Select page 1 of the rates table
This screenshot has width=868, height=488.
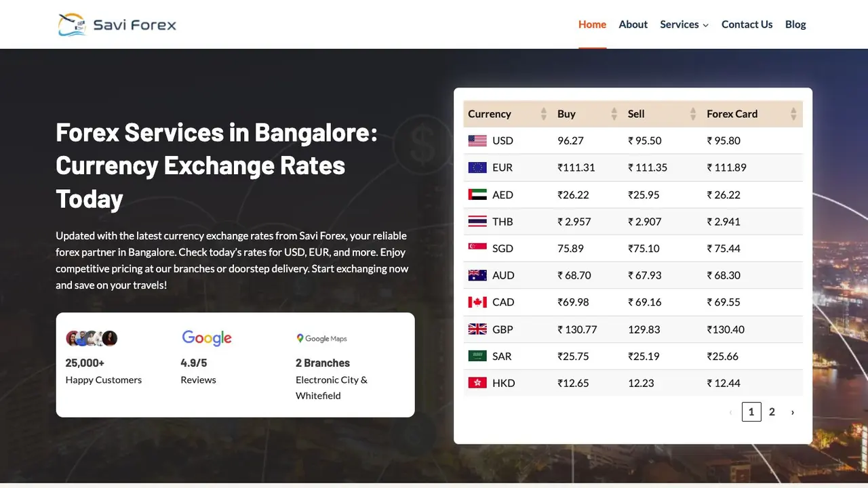751,411
